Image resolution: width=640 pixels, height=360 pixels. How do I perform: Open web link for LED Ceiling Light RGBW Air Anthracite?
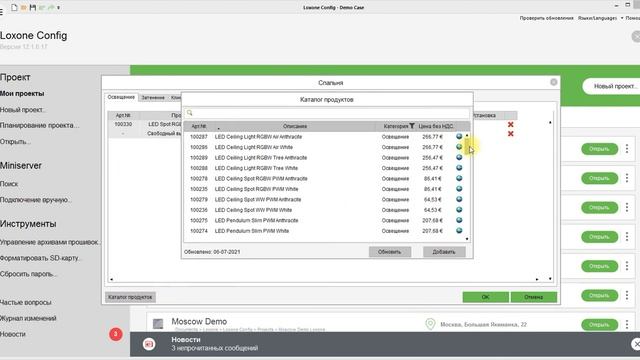point(459,136)
